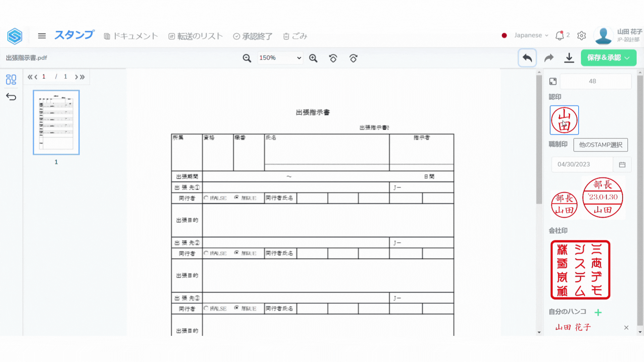Click the zoom in magnifier icon
The image size is (644, 362).
click(x=313, y=58)
